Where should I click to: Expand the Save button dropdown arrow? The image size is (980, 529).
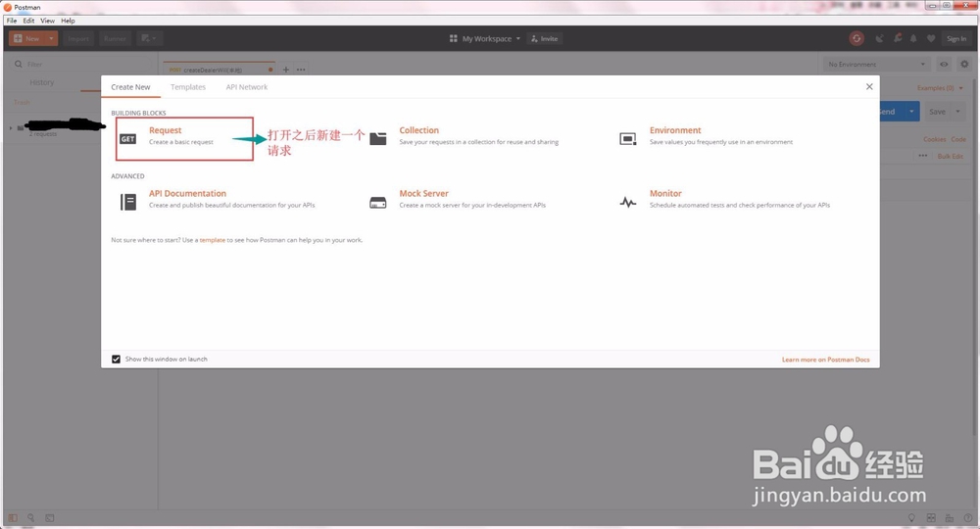pos(957,112)
